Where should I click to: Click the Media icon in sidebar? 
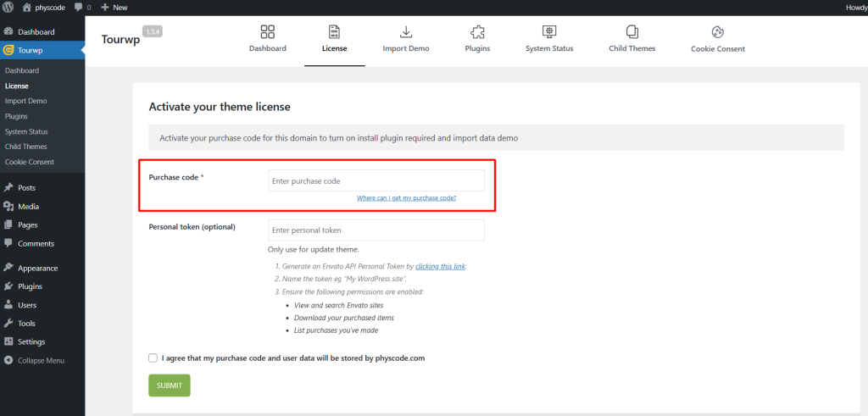[8, 207]
